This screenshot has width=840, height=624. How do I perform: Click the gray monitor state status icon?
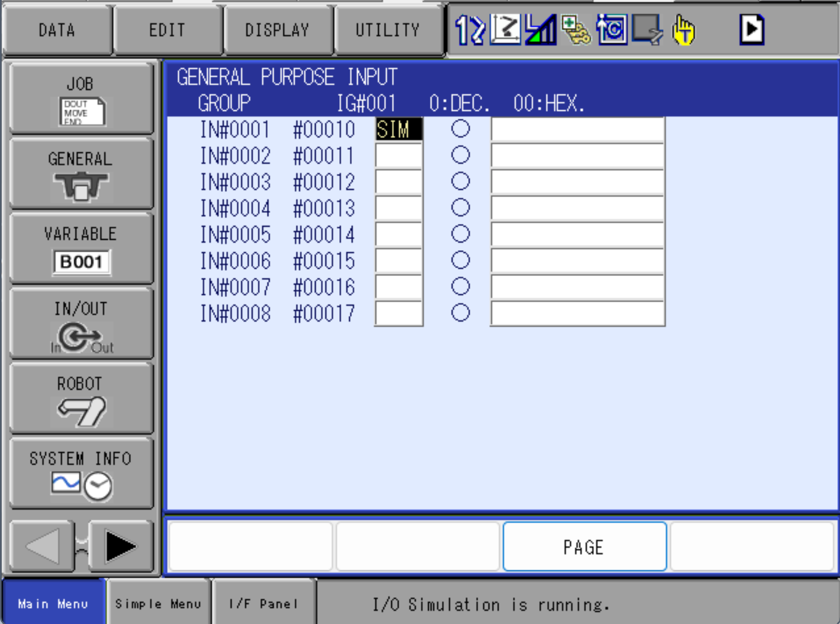tap(647, 29)
